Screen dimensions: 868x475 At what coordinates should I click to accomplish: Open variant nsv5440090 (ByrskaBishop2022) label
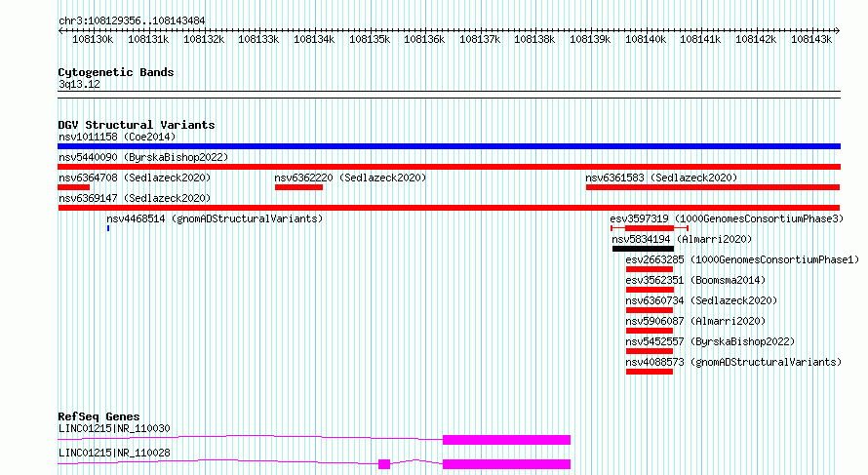[x=143, y=157]
